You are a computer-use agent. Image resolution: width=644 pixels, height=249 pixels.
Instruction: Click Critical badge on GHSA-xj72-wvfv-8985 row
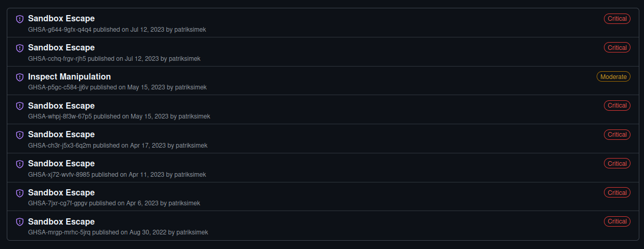617,163
